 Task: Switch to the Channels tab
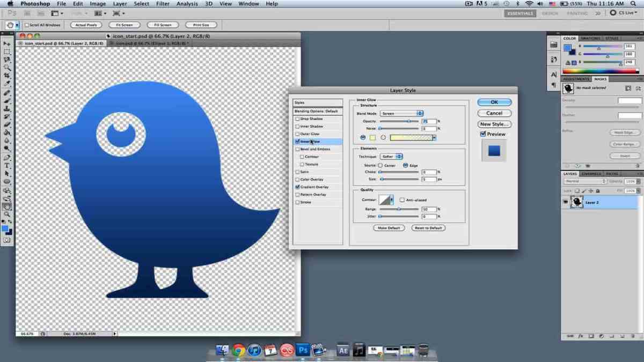click(591, 174)
